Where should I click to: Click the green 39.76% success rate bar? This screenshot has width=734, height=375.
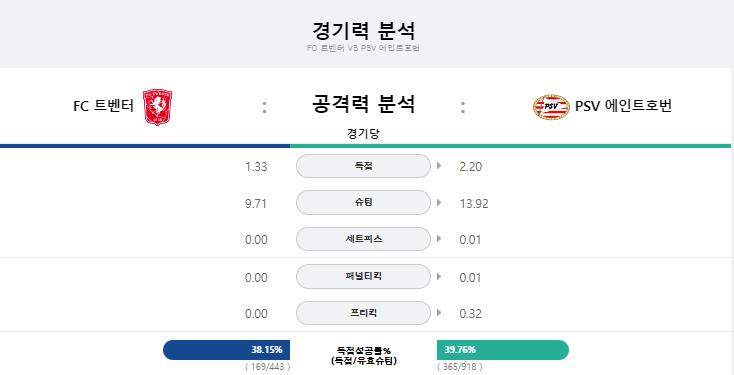click(x=503, y=350)
